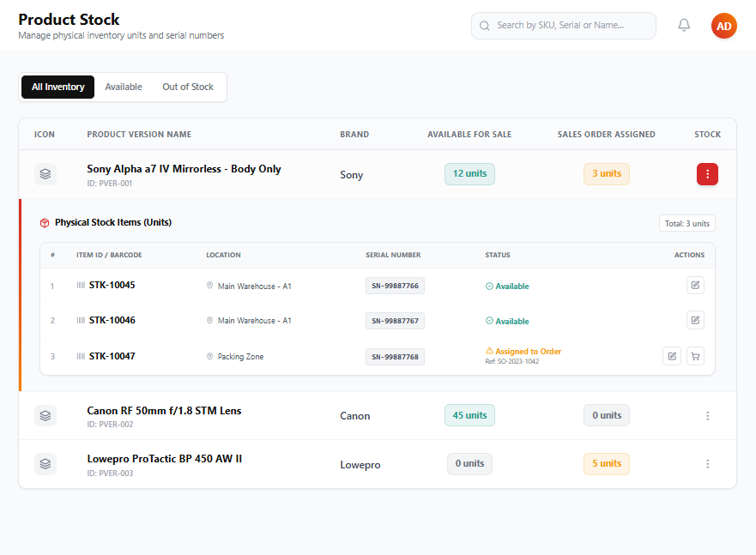The image size is (756, 555).
Task: Click the Sales Order Assigned column header
Action: pos(607,135)
